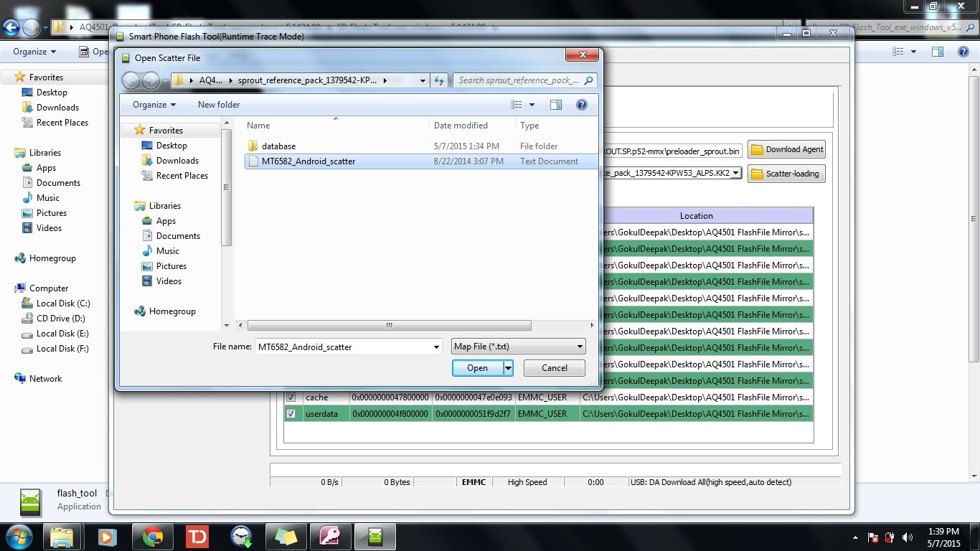Image resolution: width=980 pixels, height=551 pixels.
Task: Open the Map File (*.txt) type dropdown
Action: [519, 347]
